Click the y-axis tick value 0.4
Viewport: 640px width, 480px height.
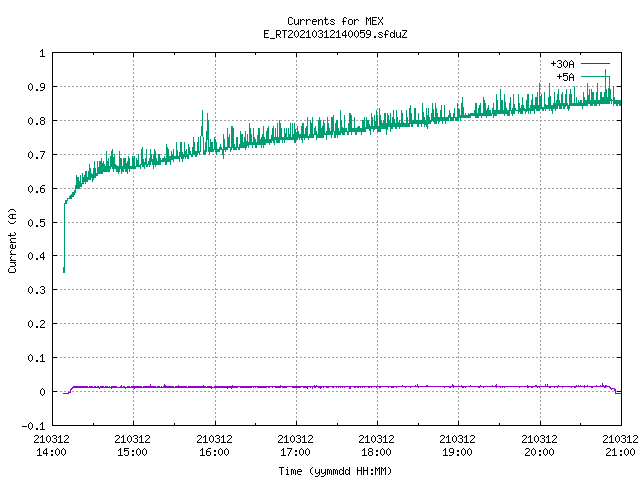click(x=36, y=256)
